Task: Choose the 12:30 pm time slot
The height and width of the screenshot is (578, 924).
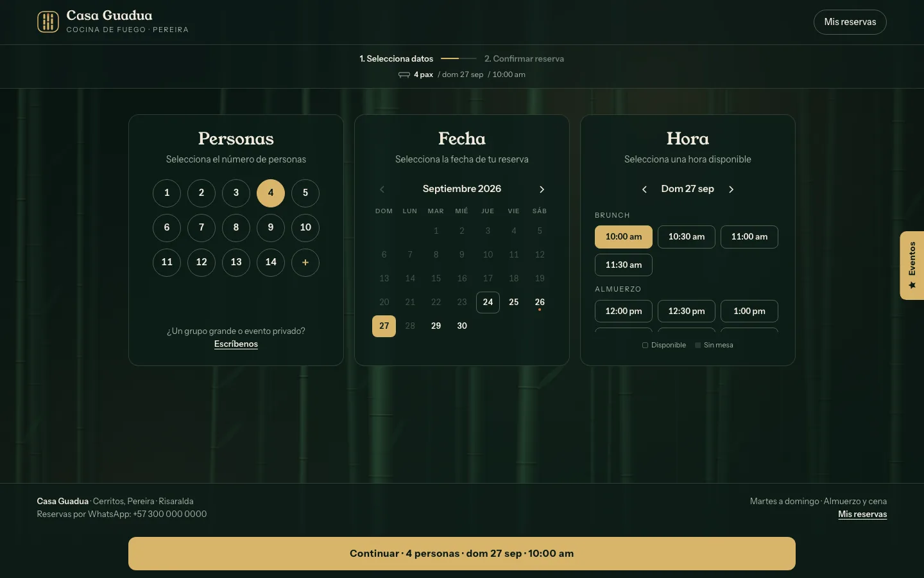Action: [x=687, y=311]
